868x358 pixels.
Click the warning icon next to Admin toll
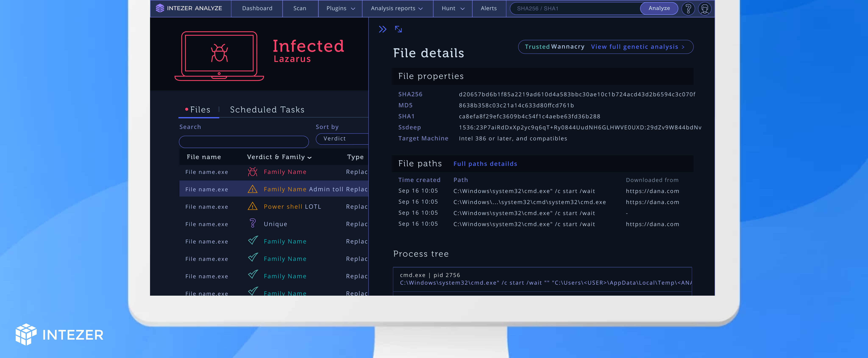(252, 189)
